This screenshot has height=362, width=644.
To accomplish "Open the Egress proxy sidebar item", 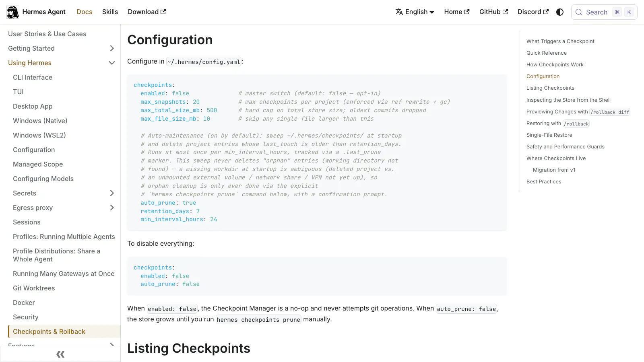I will click(33, 208).
